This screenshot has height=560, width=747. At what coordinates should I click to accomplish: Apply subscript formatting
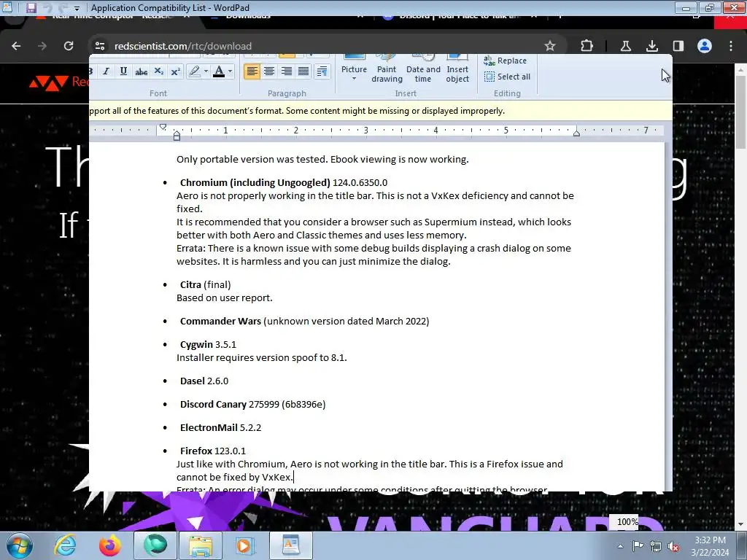(158, 71)
